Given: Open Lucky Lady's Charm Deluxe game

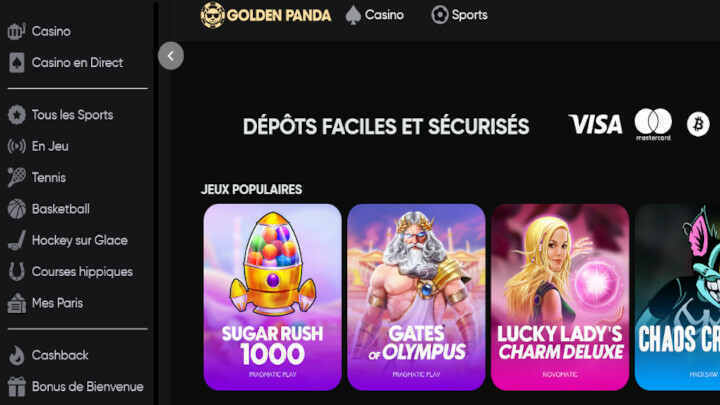Looking at the screenshot, I should pos(560,297).
